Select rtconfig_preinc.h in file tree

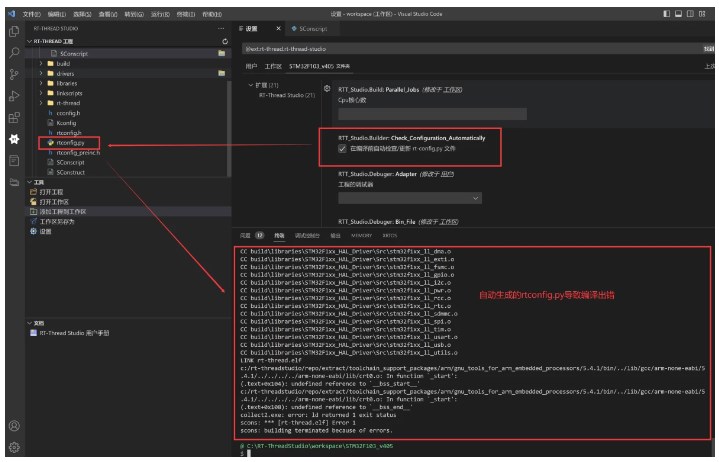tap(77, 153)
